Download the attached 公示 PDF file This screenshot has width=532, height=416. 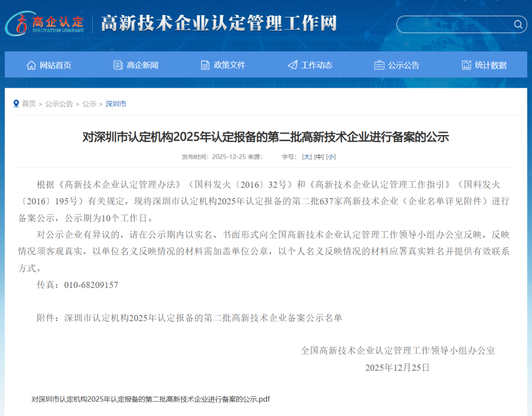click(x=150, y=399)
